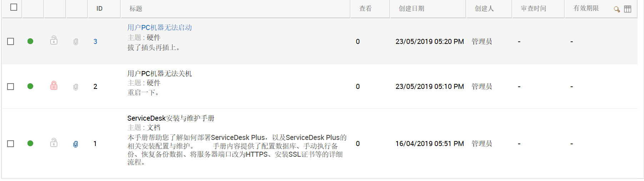The image size is (644, 181).
Task: Tick the checkbox beside ServiceDesk manual row
Action: click(x=11, y=144)
